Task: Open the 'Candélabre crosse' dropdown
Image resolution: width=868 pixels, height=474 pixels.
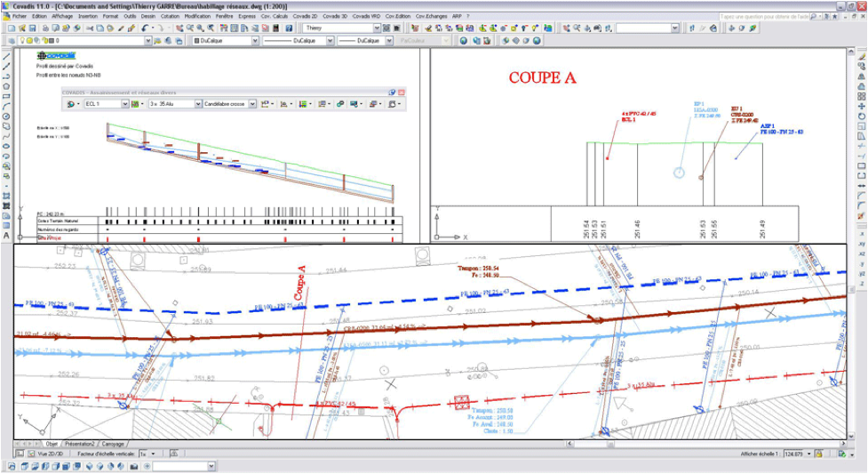Action: 252,104
